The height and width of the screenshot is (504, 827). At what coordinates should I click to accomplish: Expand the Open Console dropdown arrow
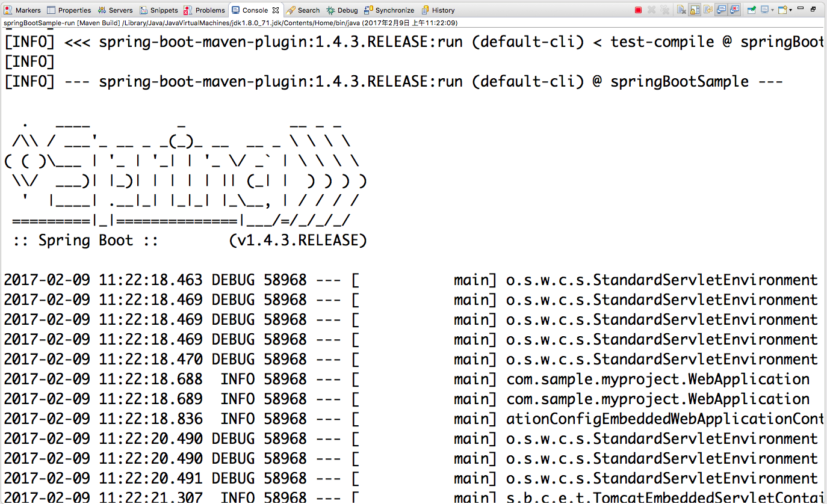(790, 10)
